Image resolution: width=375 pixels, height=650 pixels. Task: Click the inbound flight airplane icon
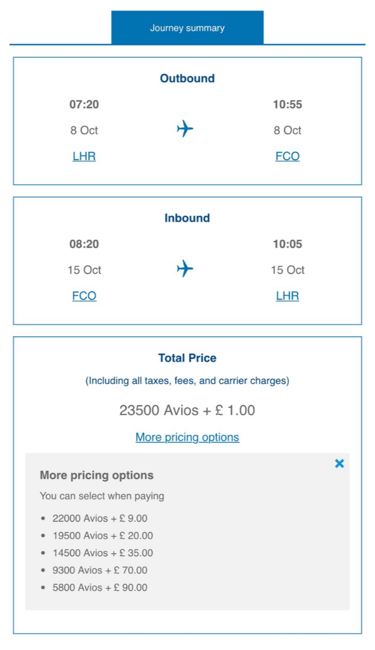click(x=185, y=269)
